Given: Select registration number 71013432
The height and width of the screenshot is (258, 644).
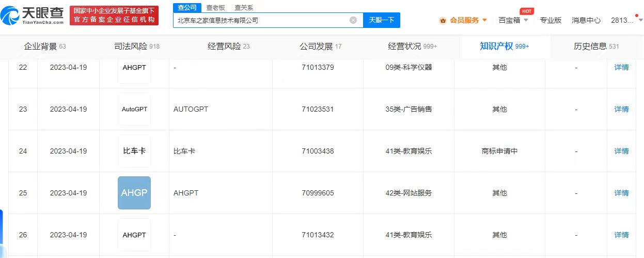Looking at the screenshot, I should [318, 235].
